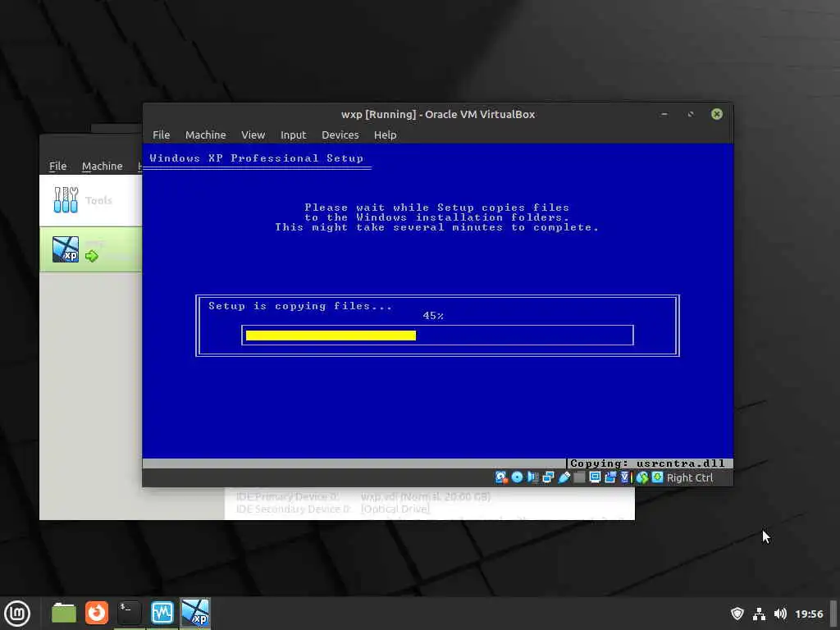Open the Linux Mint start menu
The image size is (840, 630).
coord(17,614)
